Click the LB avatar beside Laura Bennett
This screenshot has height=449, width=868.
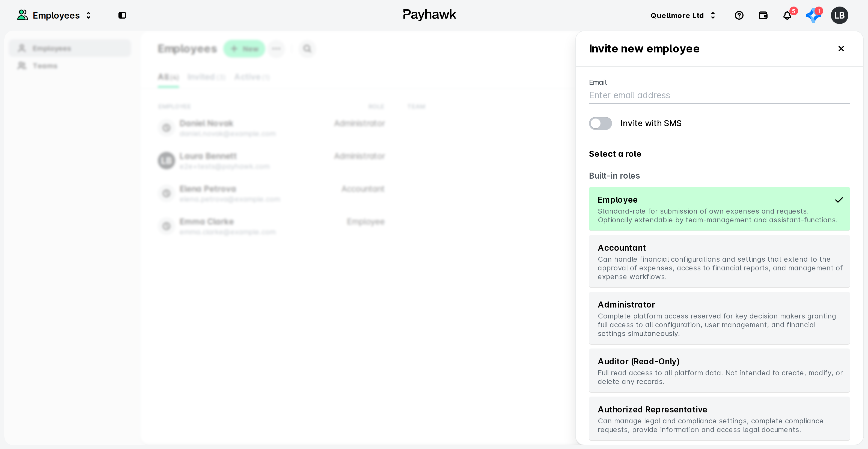(166, 160)
